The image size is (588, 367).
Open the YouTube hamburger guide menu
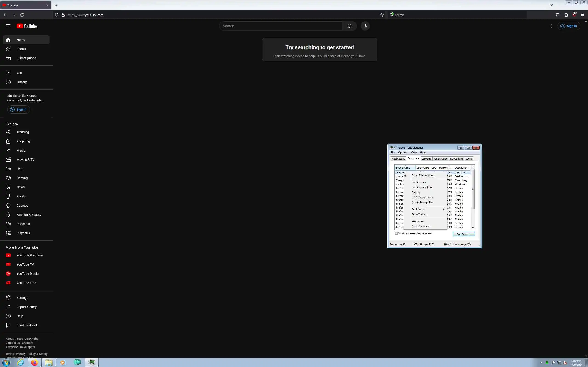[8, 26]
